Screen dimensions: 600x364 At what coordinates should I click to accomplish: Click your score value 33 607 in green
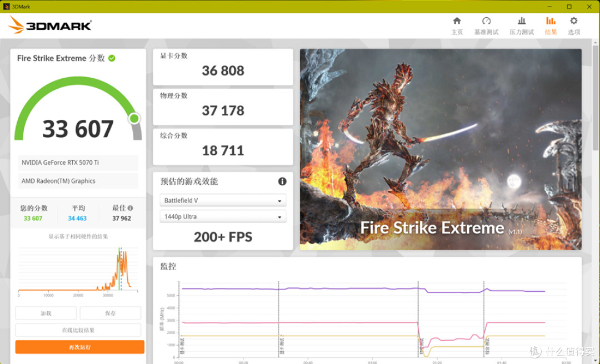(x=33, y=218)
